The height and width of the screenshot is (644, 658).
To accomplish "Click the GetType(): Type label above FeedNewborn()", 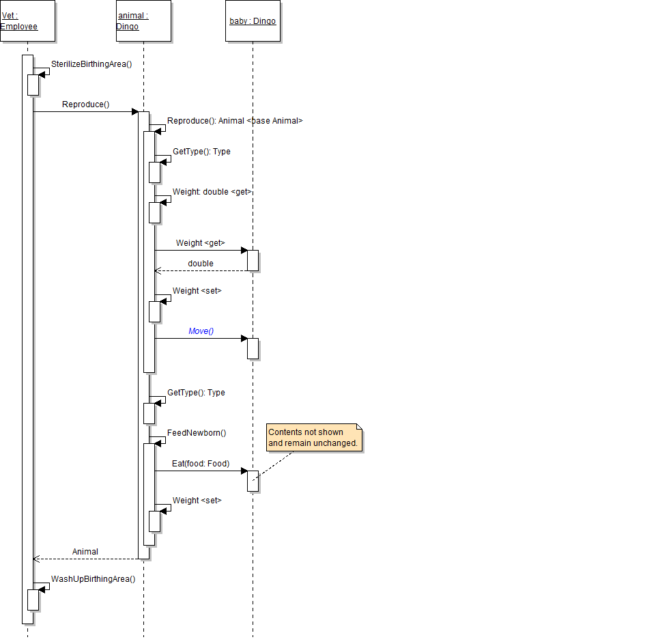I will click(196, 393).
